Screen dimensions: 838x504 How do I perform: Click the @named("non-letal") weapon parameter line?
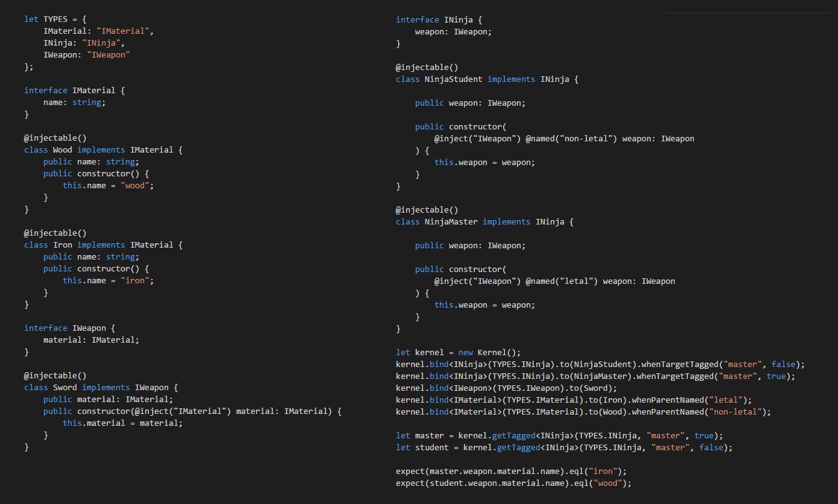[565, 139]
